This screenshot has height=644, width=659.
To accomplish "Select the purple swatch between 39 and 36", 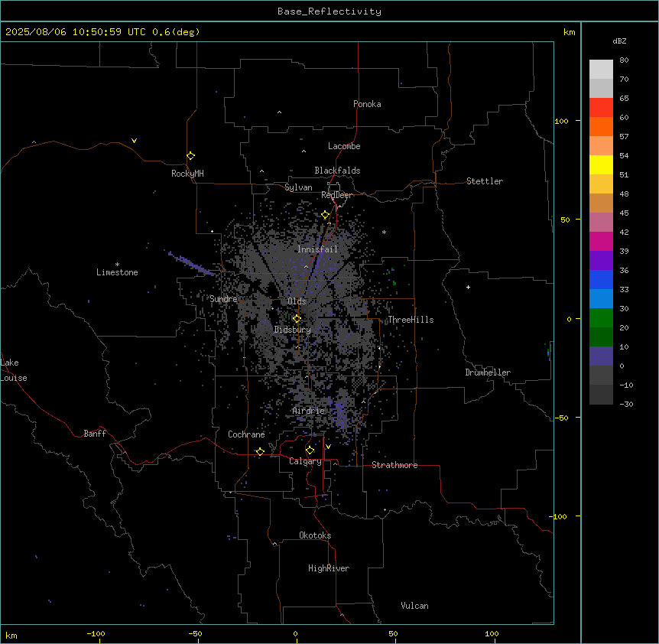I will [601, 260].
